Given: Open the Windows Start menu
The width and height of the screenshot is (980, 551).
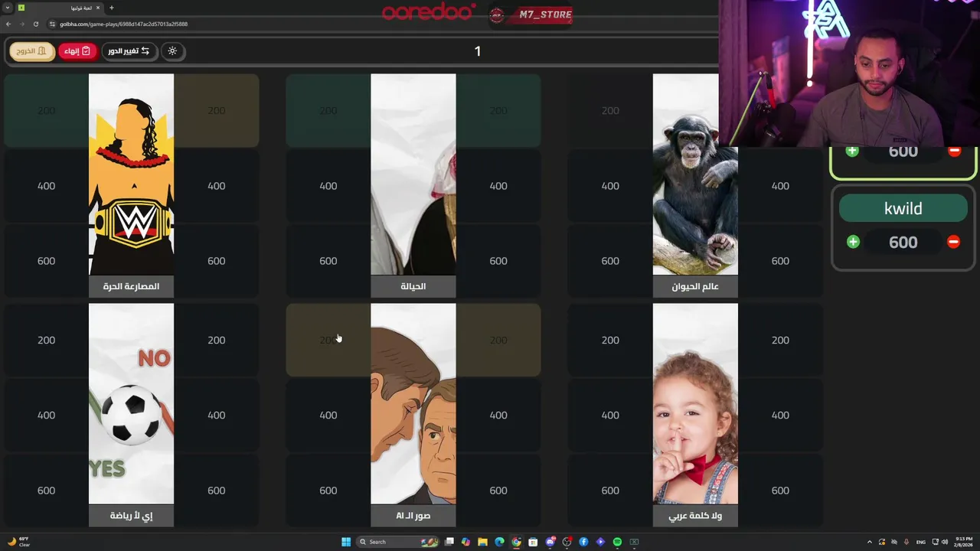Looking at the screenshot, I should pos(346,542).
